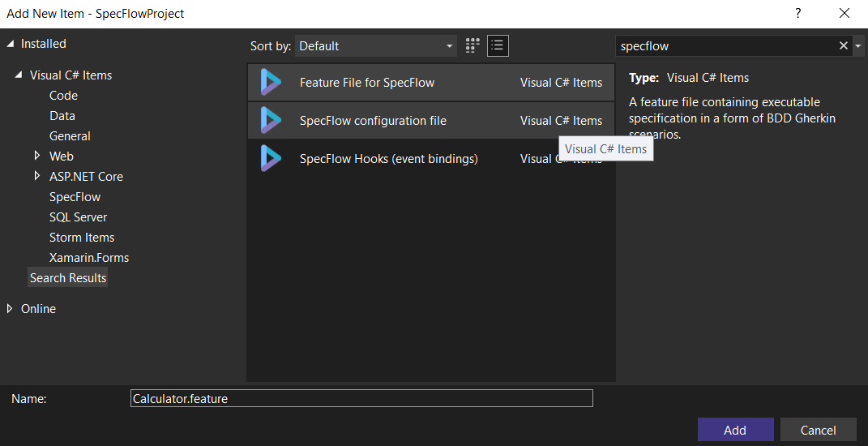Expand the Online tree node
This screenshot has width=868, height=446.
(x=10, y=309)
